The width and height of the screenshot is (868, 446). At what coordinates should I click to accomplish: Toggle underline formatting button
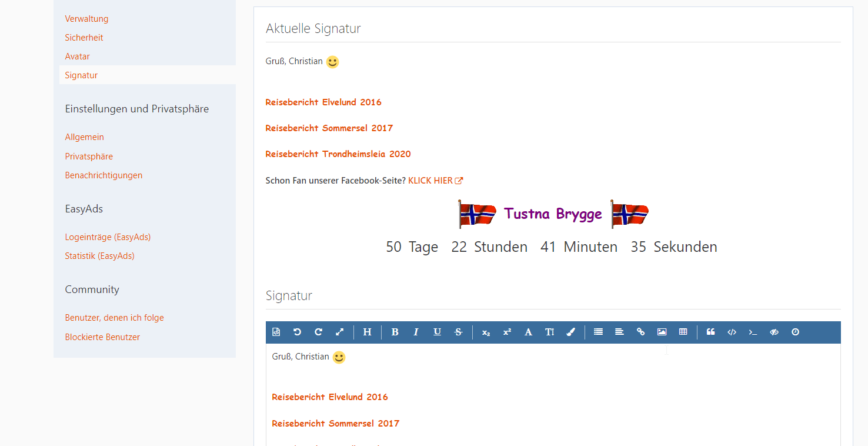coord(437,332)
